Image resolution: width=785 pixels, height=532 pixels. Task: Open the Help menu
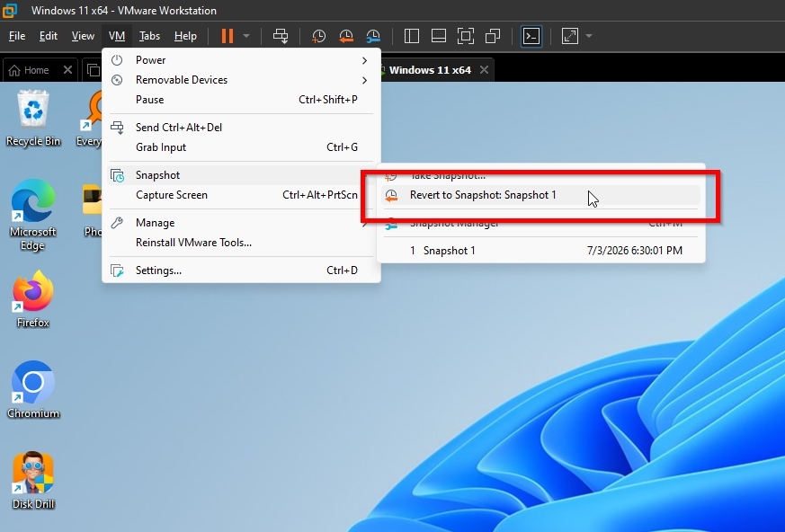coord(185,36)
